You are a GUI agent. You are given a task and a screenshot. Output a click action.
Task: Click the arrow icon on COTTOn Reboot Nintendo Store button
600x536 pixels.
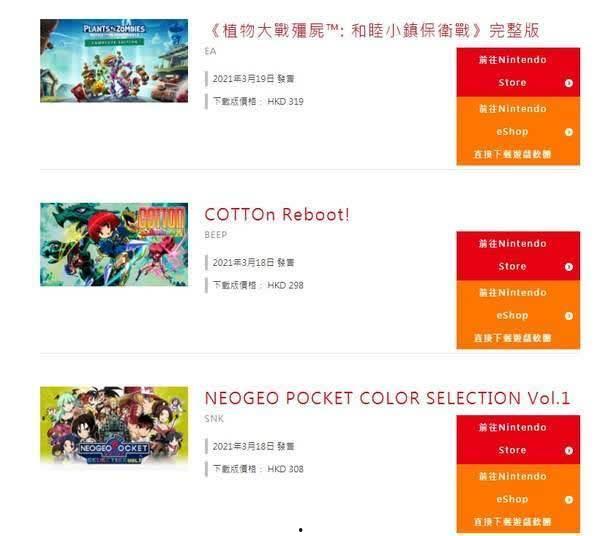(x=569, y=267)
